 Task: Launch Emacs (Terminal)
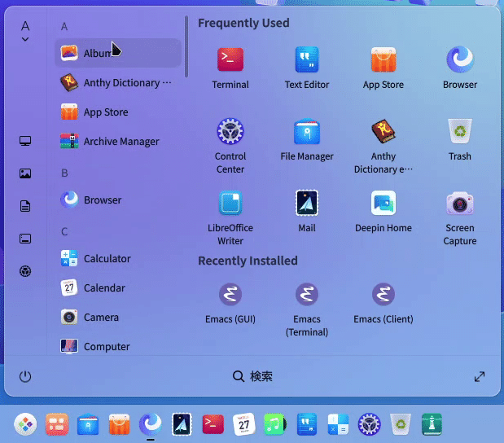tap(307, 309)
